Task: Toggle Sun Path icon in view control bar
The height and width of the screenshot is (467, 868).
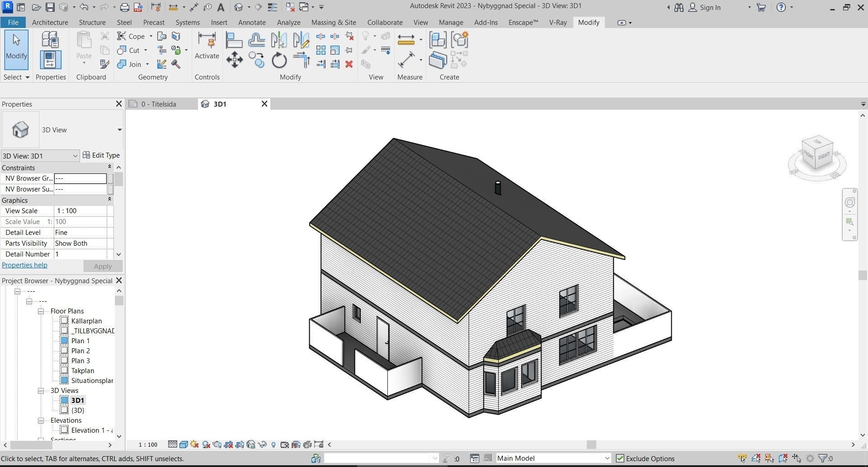Action: tap(195, 444)
